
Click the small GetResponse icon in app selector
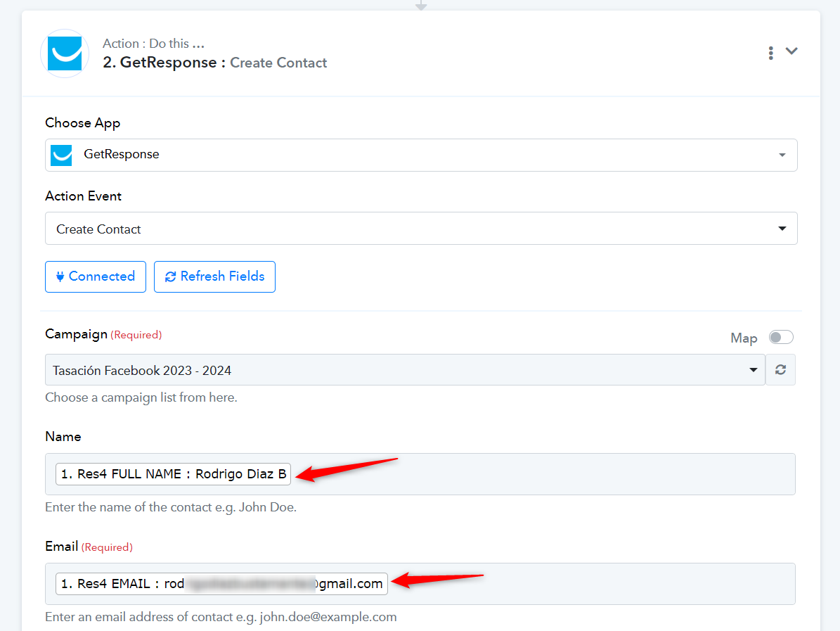tap(61, 155)
